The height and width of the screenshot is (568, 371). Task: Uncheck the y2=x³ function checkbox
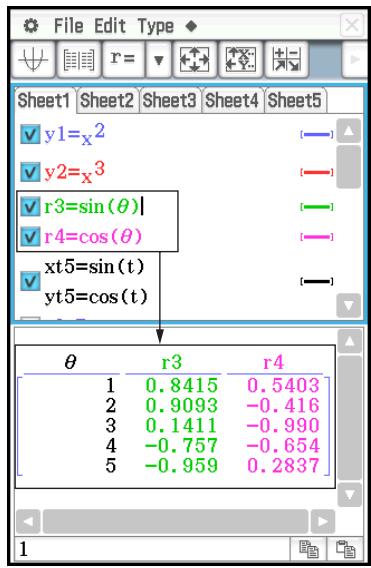pos(30,171)
